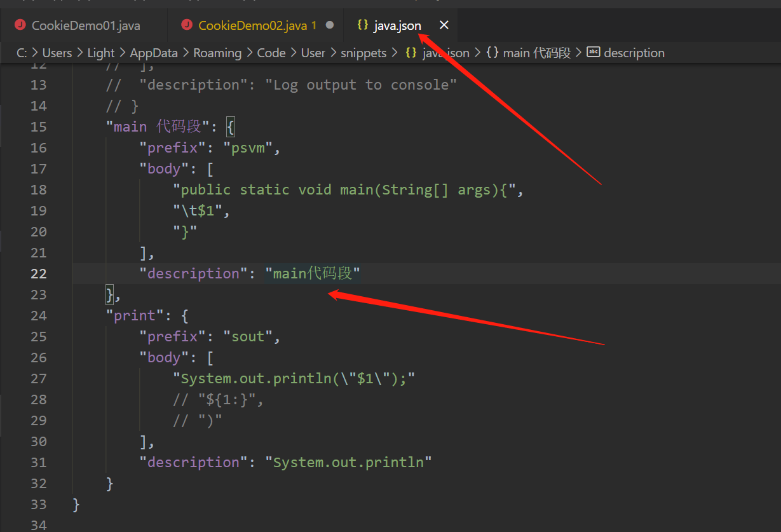Image resolution: width=781 pixels, height=532 pixels.
Task: Click the "body" key on line 17
Action: [165, 168]
